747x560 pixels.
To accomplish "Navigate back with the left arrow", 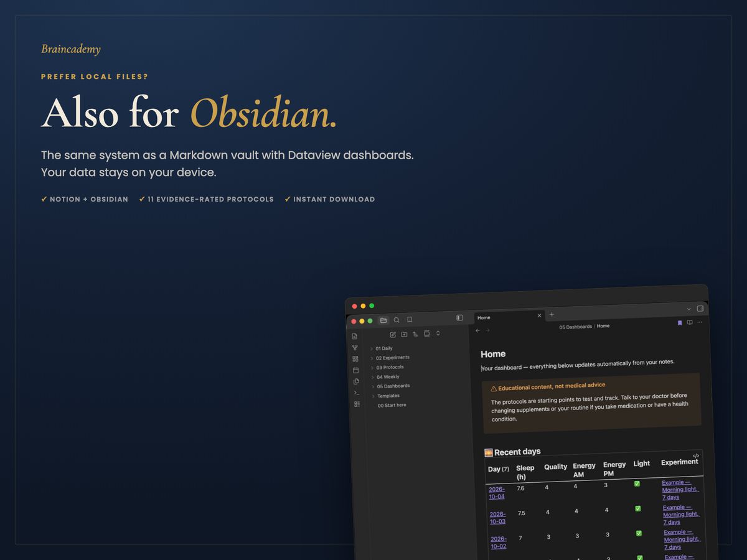I will click(x=477, y=331).
